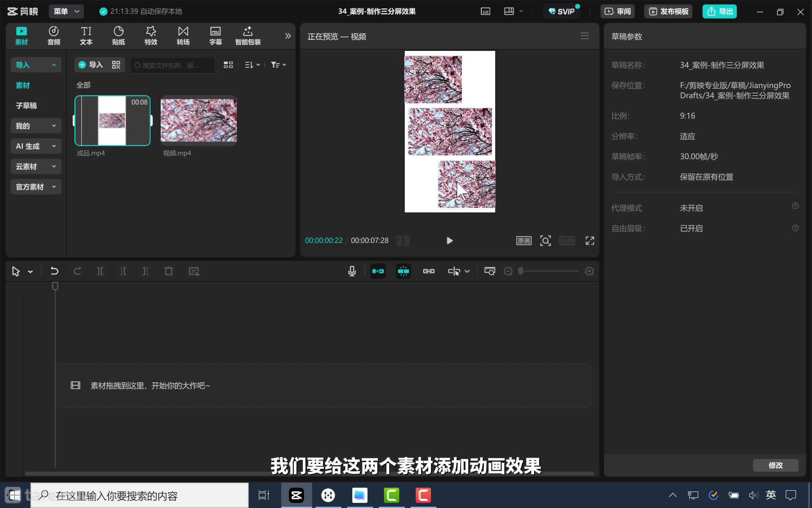Click the timeline playhead marker
812x508 pixels.
click(x=55, y=287)
